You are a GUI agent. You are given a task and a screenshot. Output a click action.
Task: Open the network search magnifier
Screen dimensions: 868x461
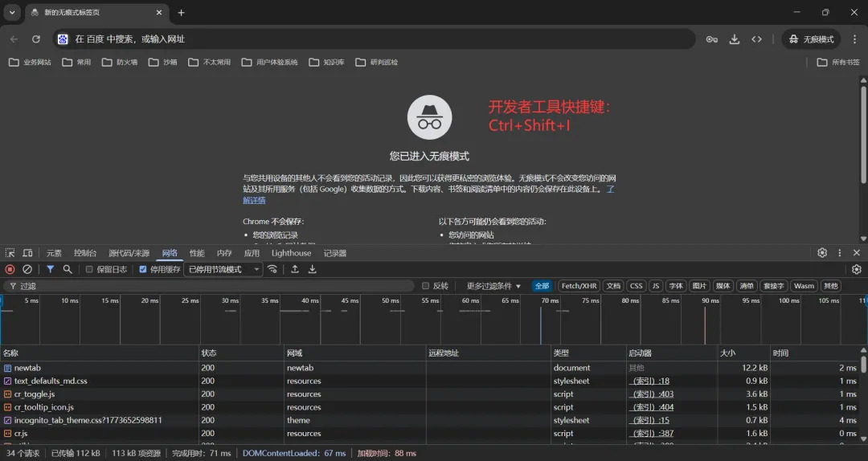[x=68, y=270]
